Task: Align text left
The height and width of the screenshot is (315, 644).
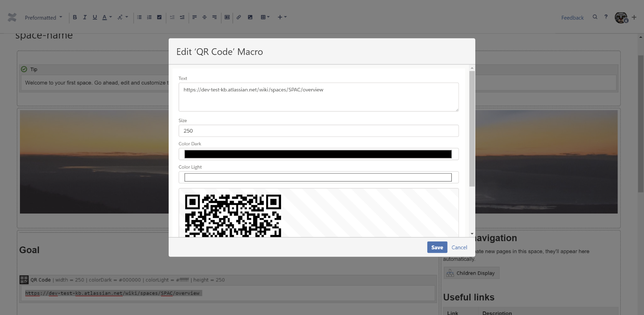Action: click(195, 17)
